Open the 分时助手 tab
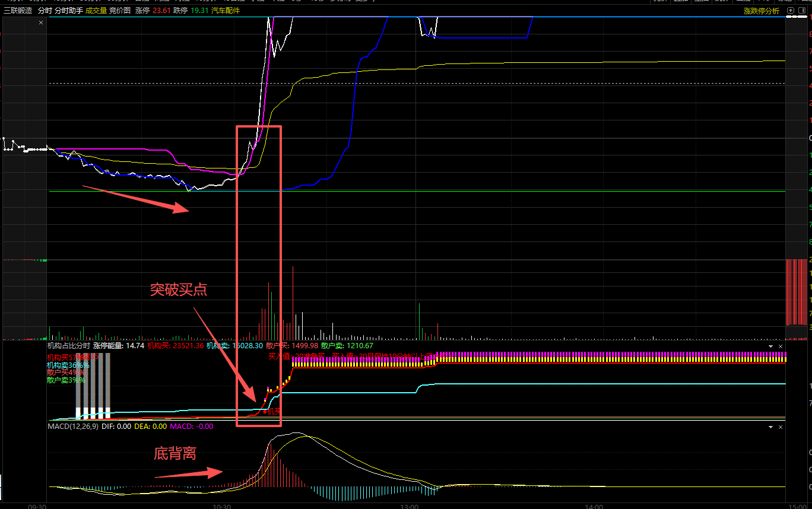Viewport: 812px width, 509px height. (68, 11)
